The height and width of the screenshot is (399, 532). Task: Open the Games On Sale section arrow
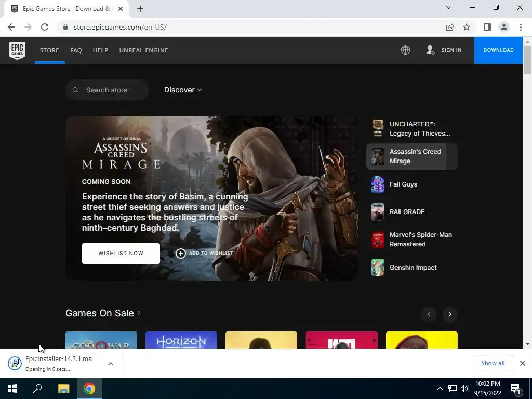(x=139, y=312)
